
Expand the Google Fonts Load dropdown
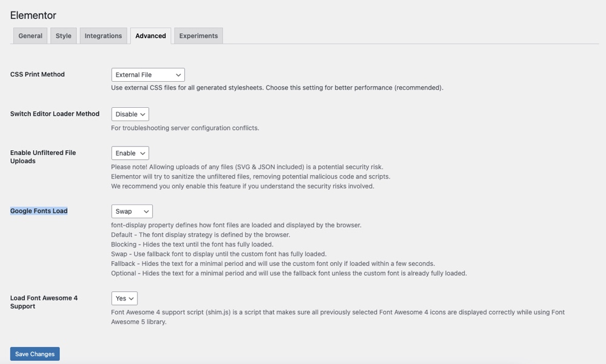132,211
